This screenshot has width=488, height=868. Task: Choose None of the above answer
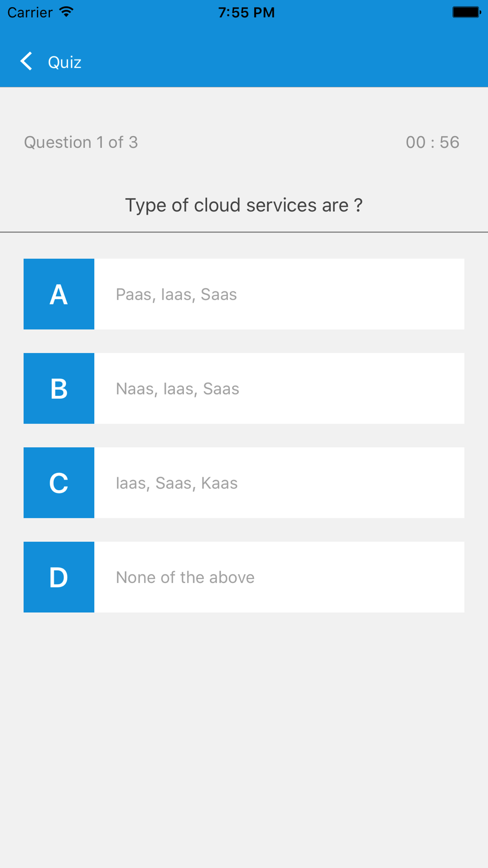pos(185,577)
